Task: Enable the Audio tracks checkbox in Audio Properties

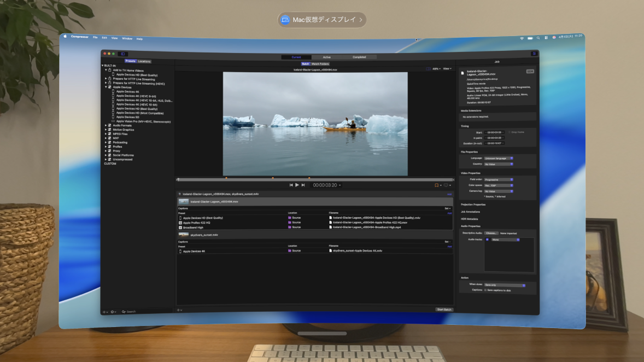Action: tap(487, 240)
